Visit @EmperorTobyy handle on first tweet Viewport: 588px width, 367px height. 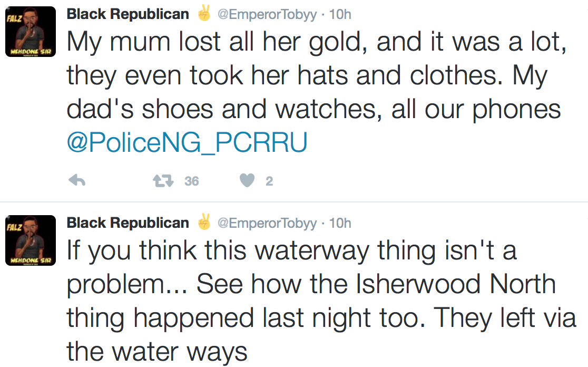coord(267,15)
